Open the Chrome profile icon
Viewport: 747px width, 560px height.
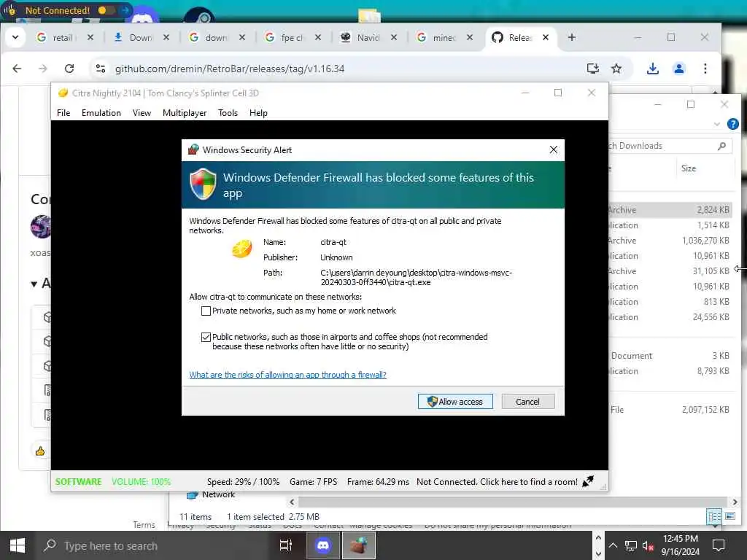click(x=679, y=69)
